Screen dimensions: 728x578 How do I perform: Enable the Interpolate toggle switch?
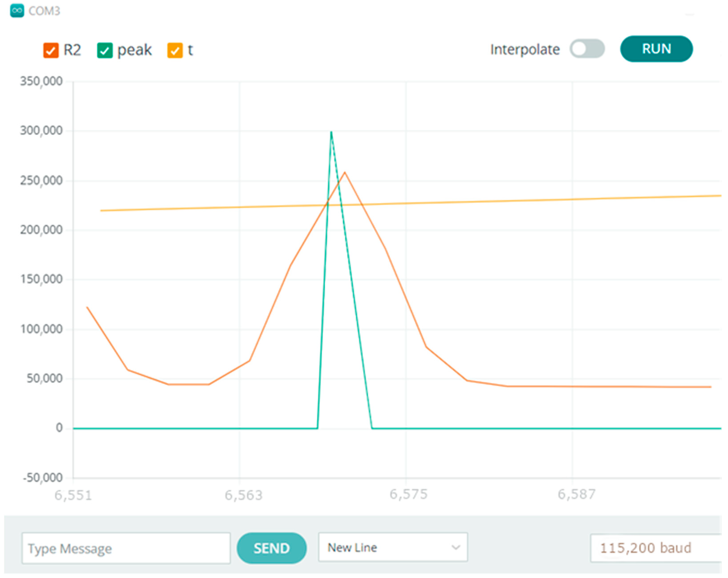[x=587, y=49]
